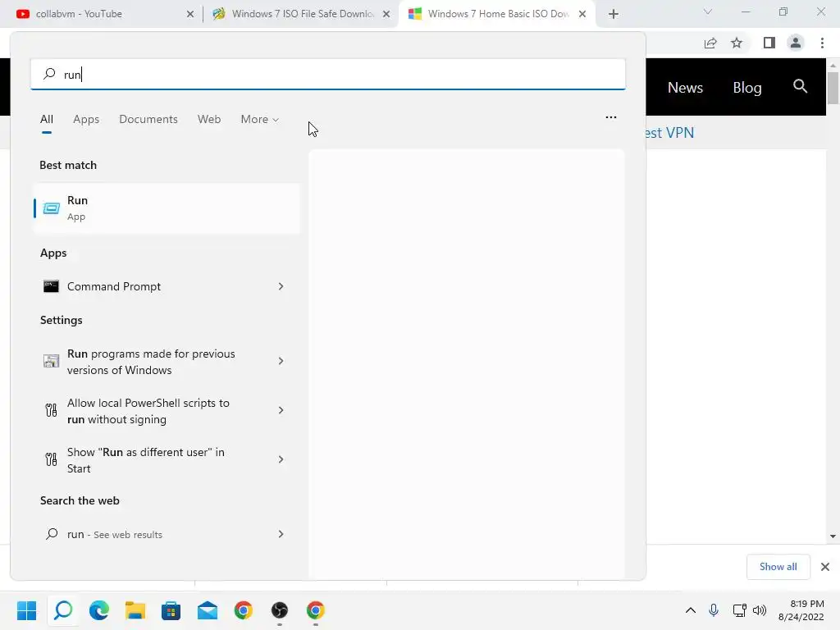
Task: Expand the More filter dropdown
Action: pyautogui.click(x=260, y=119)
